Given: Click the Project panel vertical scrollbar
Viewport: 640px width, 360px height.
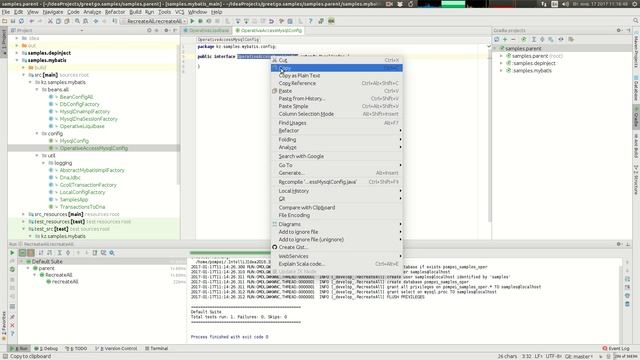Looking at the screenshot, I should click(x=178, y=114).
